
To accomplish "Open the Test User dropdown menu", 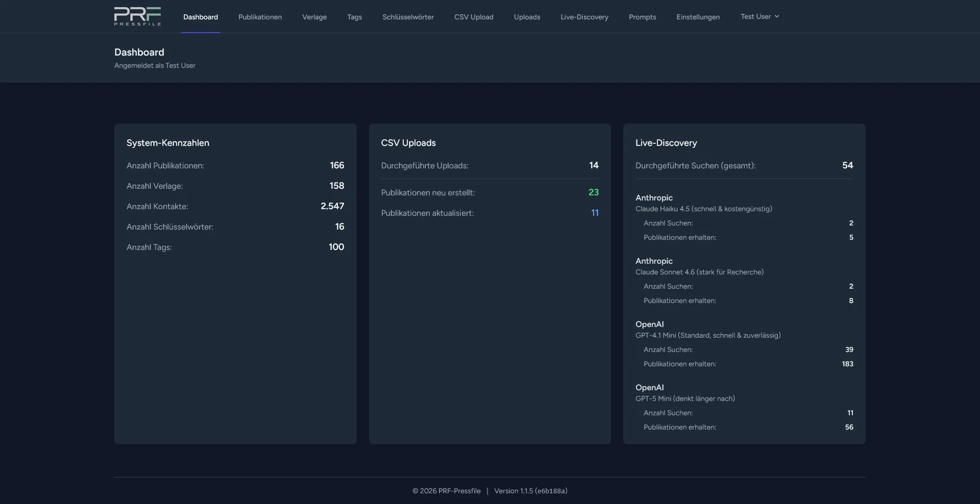I will 759,16.
